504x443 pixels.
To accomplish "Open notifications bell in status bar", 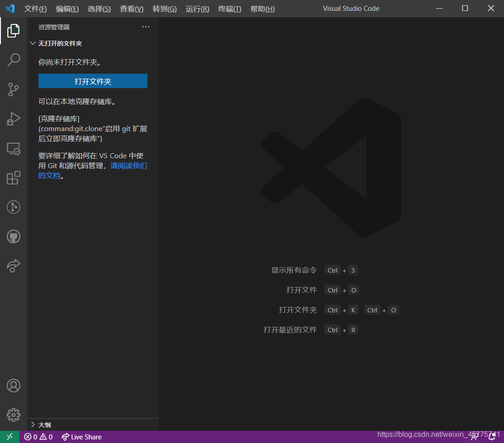I will point(492,437).
